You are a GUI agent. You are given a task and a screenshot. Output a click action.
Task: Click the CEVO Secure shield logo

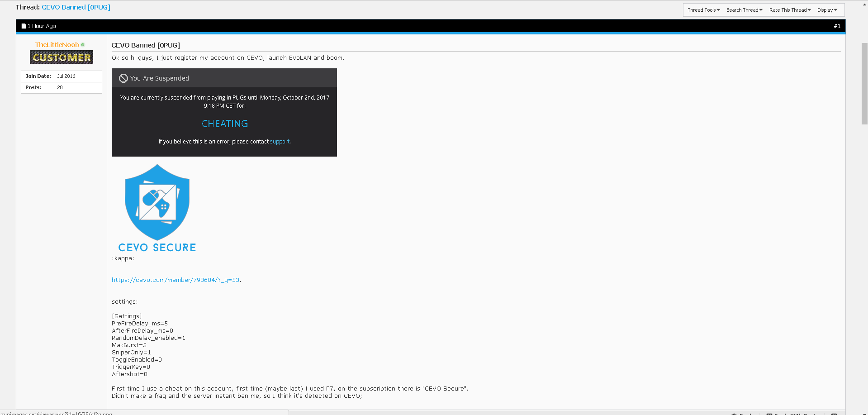157,208
